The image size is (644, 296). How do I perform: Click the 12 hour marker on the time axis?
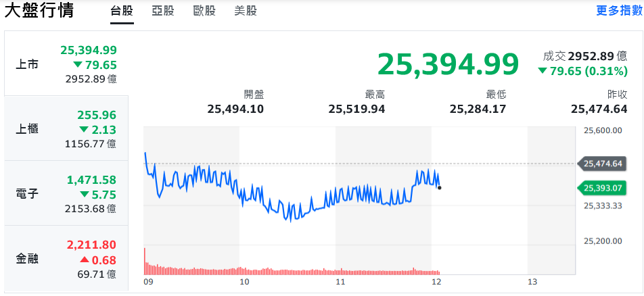(x=436, y=281)
